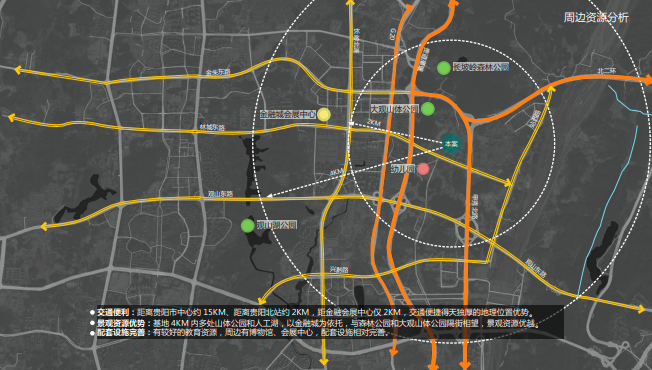Click the teal 本案 site circle
Viewport: 652px width, 370px height.
click(x=451, y=144)
